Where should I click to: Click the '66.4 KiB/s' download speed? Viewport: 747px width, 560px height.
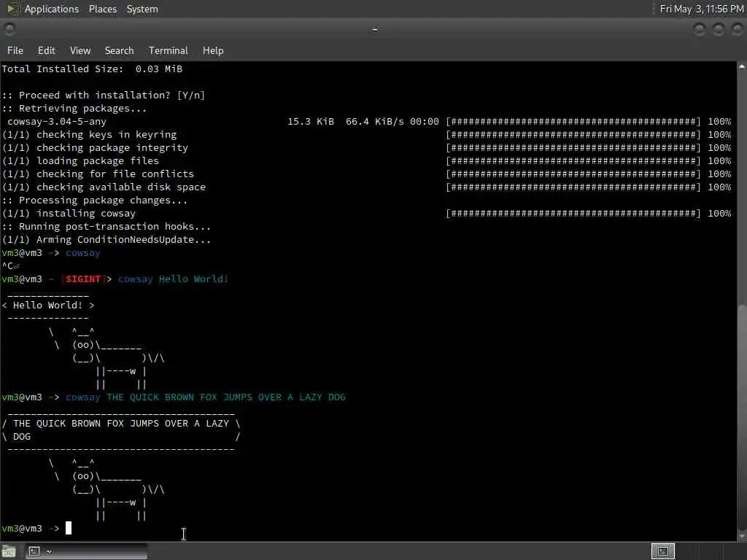374,122
